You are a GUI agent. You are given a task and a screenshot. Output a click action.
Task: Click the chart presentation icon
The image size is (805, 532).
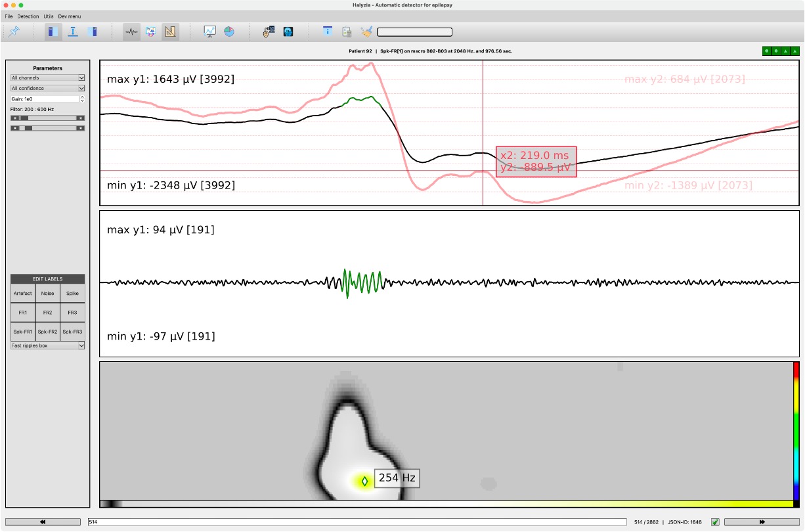pyautogui.click(x=210, y=31)
